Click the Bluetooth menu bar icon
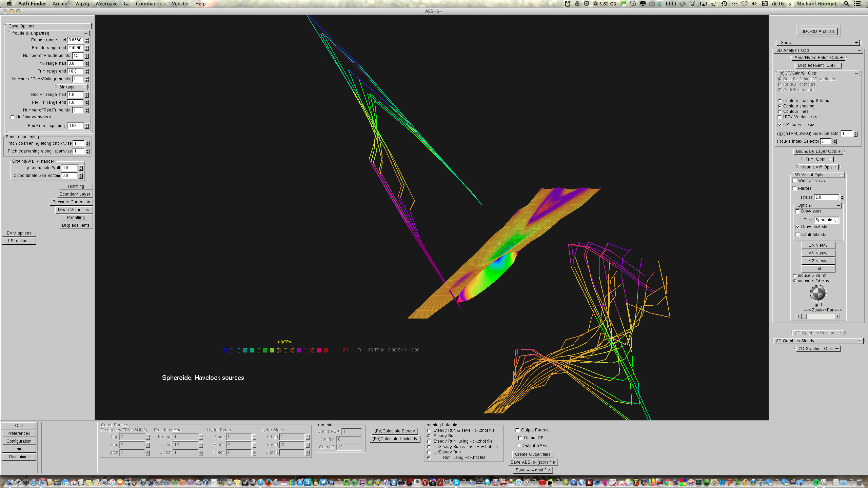The width and height of the screenshot is (868, 488). [734, 4]
